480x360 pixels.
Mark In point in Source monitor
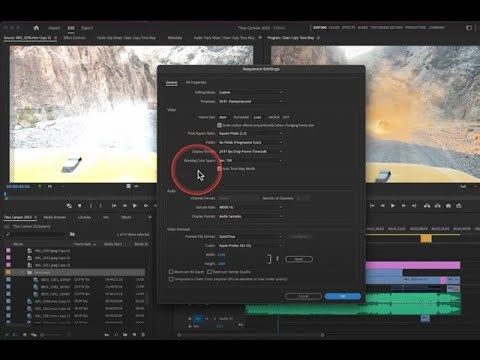91,206
